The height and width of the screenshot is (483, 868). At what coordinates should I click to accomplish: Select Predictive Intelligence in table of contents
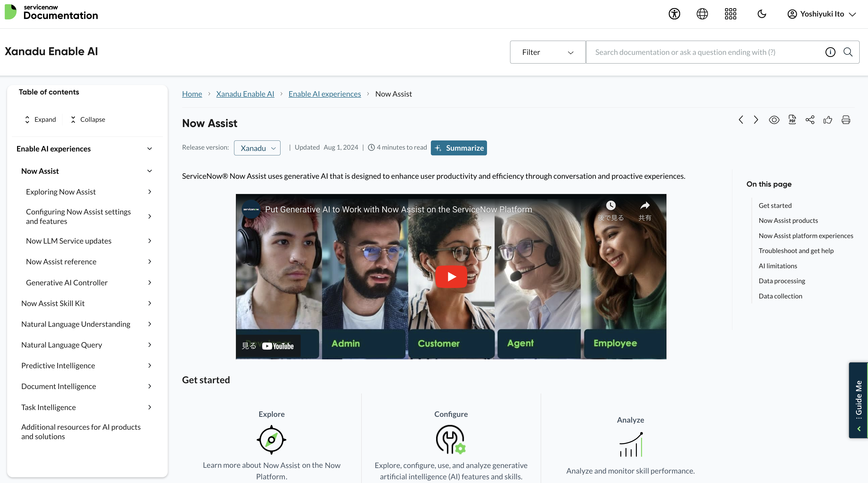coord(58,365)
